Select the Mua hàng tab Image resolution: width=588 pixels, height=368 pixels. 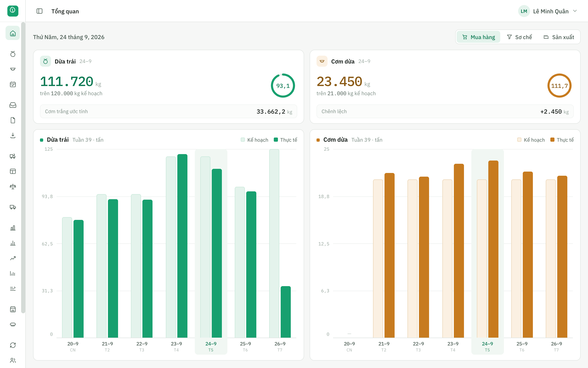tap(478, 37)
